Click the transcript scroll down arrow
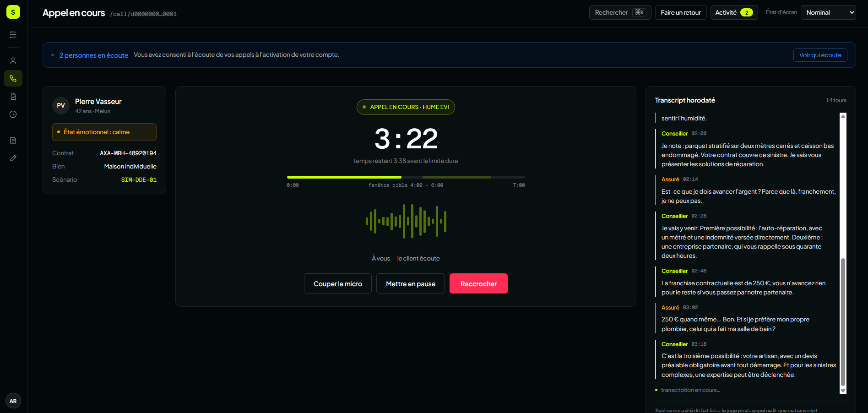The image size is (868, 413). click(x=843, y=391)
